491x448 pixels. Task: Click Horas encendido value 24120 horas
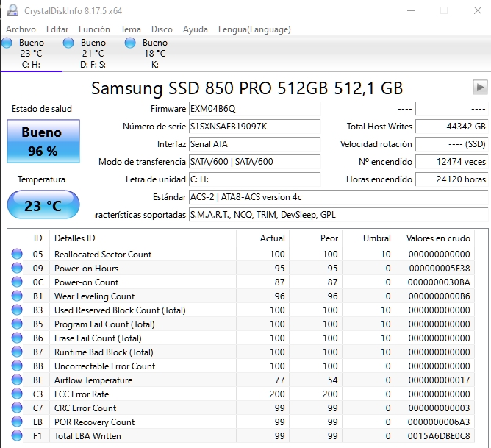[x=451, y=179]
